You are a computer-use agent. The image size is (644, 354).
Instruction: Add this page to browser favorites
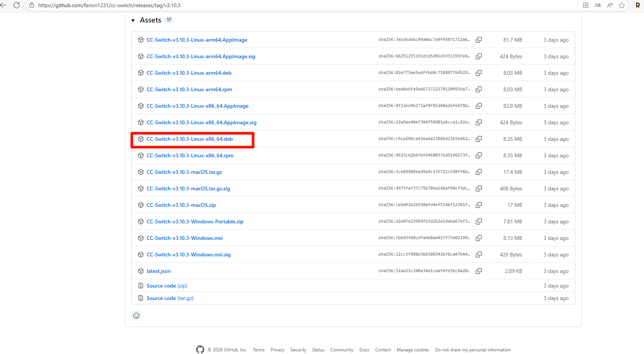pos(622,5)
